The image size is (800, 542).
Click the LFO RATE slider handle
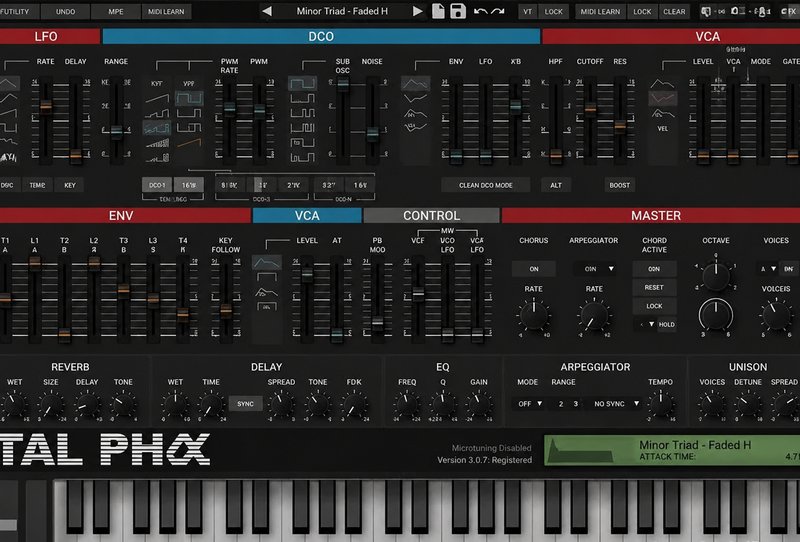[x=46, y=106]
